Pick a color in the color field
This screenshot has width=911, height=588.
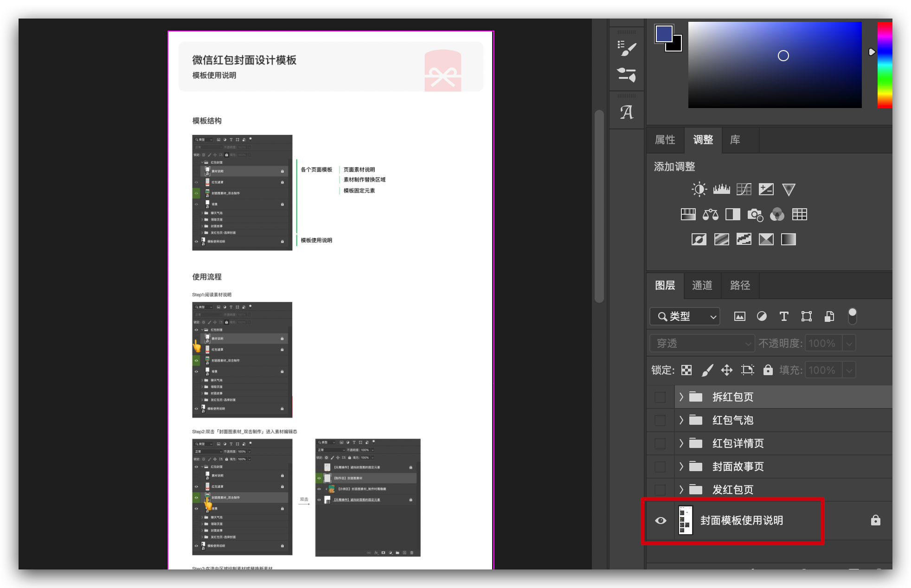[x=775, y=65]
